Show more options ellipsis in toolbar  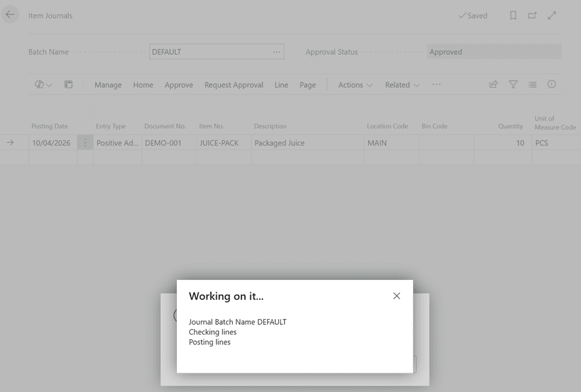click(x=436, y=85)
